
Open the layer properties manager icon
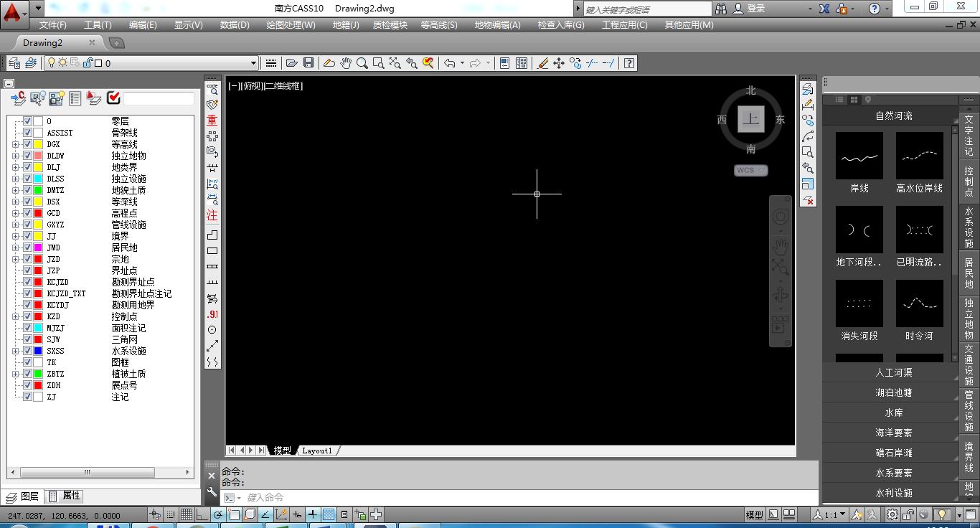[14, 63]
